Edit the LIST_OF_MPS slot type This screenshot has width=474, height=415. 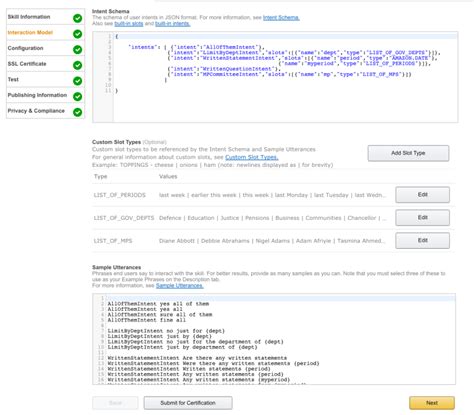(423, 240)
